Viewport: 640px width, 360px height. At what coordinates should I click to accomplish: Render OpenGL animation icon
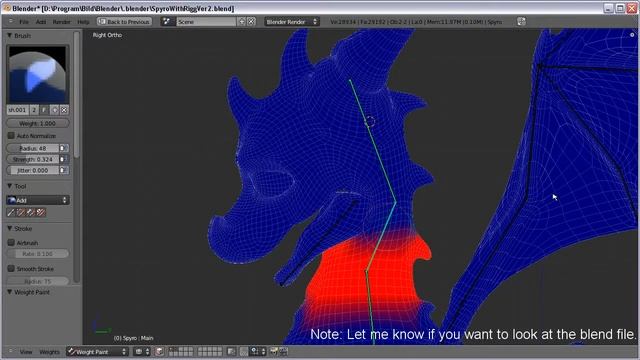pyautogui.click(x=283, y=351)
